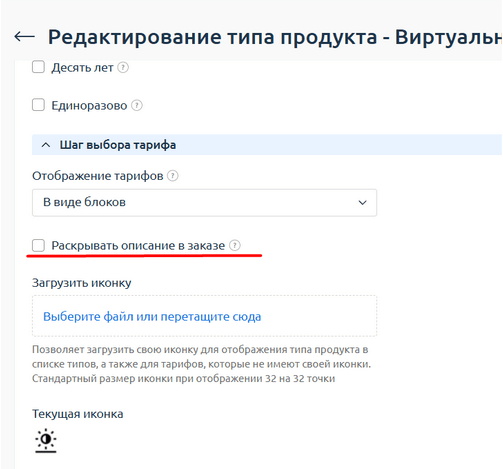Open help tooltip next to Десять лет
This screenshot has width=503, height=469.
pyautogui.click(x=123, y=68)
